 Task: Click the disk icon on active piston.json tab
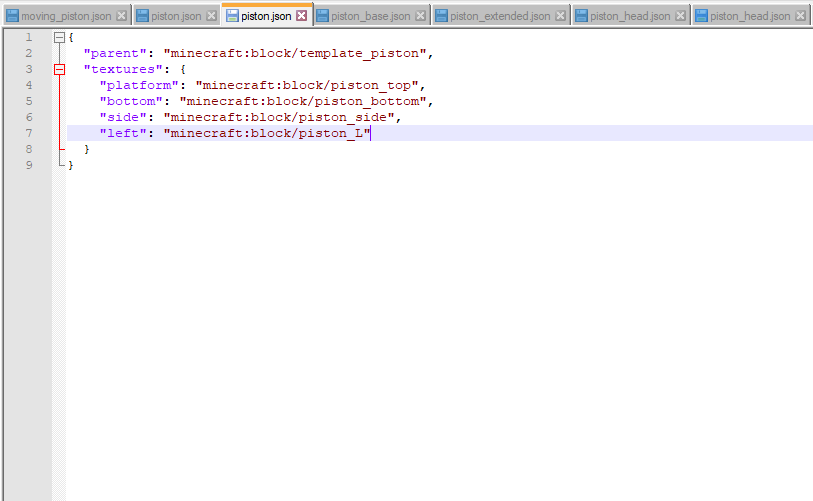tap(232, 16)
